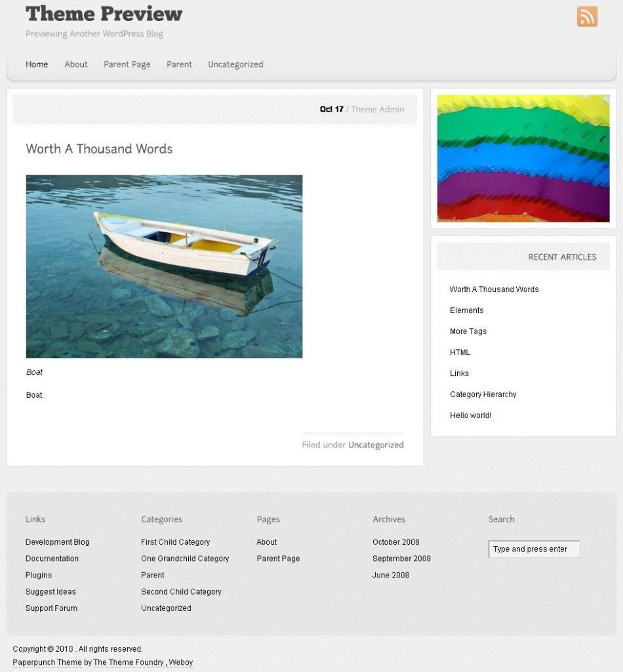Viewport: 623px width, 672px height.
Task: Open Uncategorized after Filed under
Action: tap(376, 445)
